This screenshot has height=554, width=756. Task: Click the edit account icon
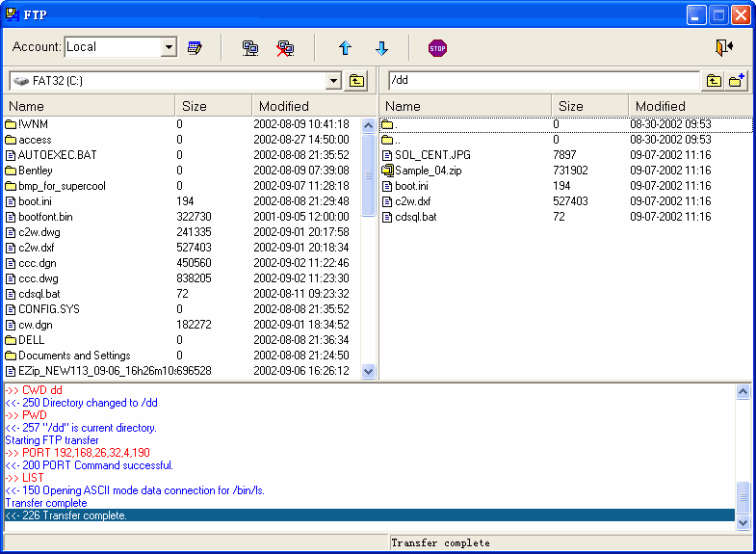(195, 47)
